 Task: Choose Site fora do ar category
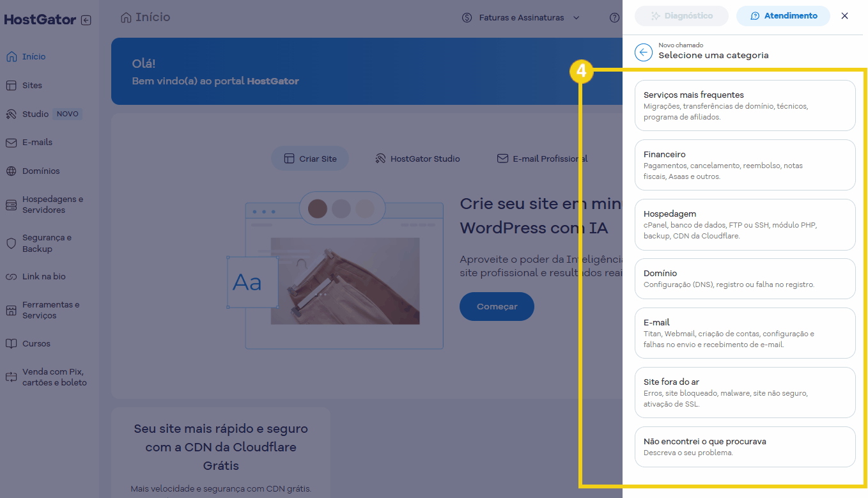coord(745,393)
